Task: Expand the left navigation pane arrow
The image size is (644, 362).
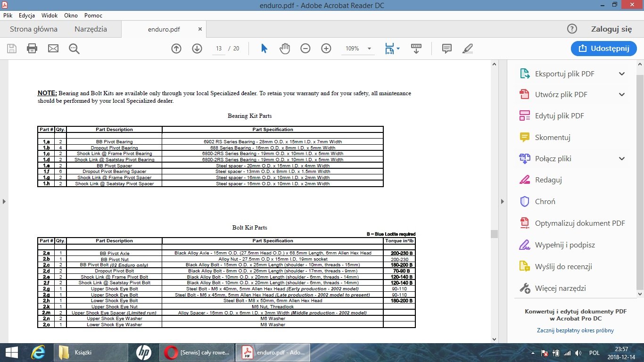Action: 4,201
